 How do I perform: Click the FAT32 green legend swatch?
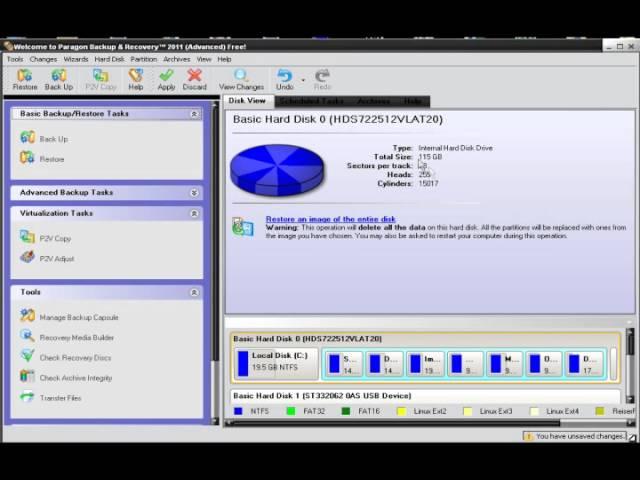pos(291,411)
